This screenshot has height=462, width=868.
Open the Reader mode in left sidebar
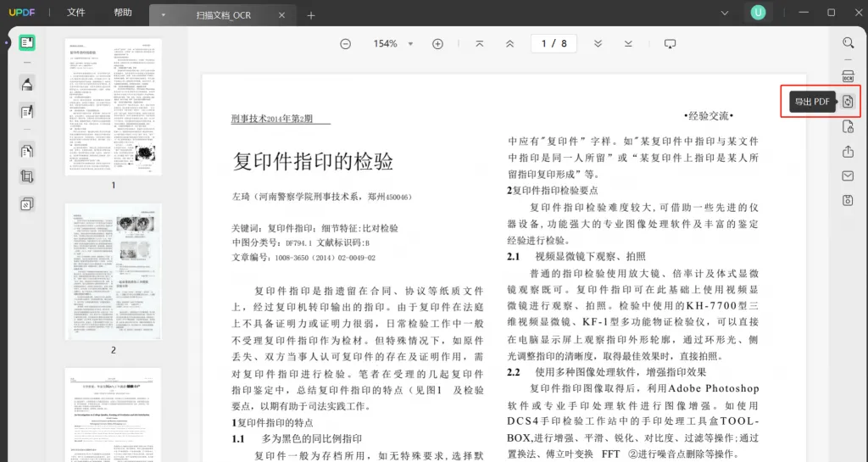(x=26, y=43)
